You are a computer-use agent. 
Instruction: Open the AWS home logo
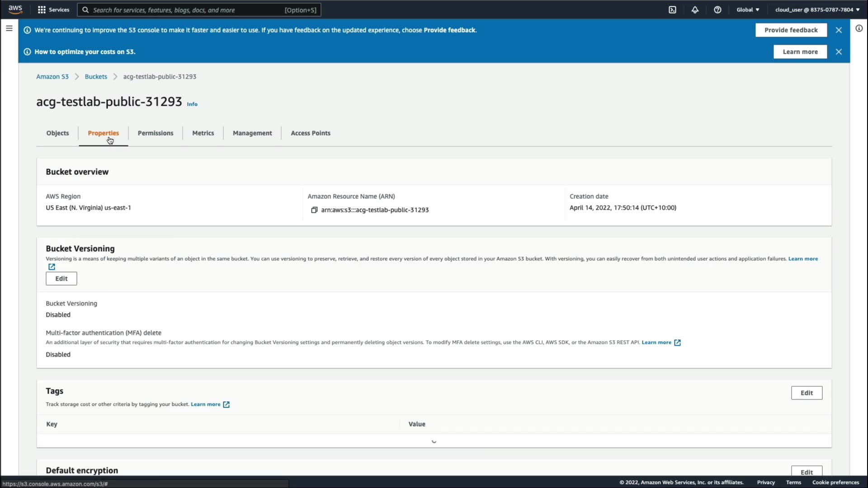click(x=15, y=9)
